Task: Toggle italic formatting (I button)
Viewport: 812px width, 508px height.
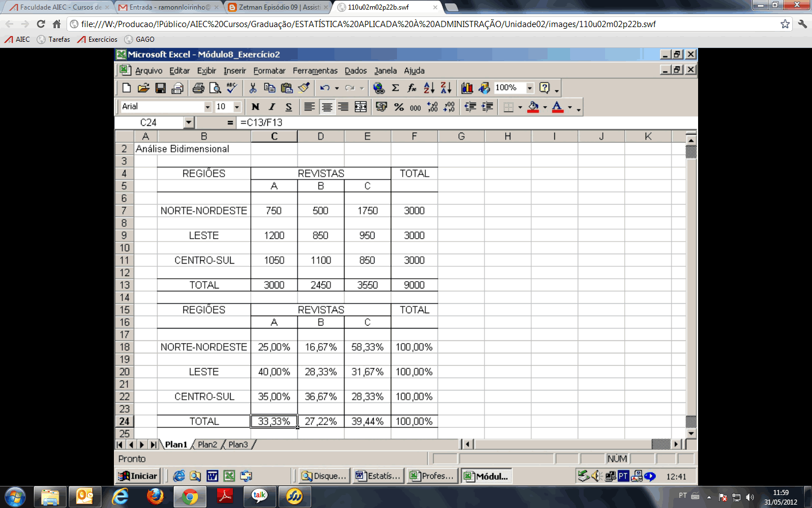Action: point(272,107)
